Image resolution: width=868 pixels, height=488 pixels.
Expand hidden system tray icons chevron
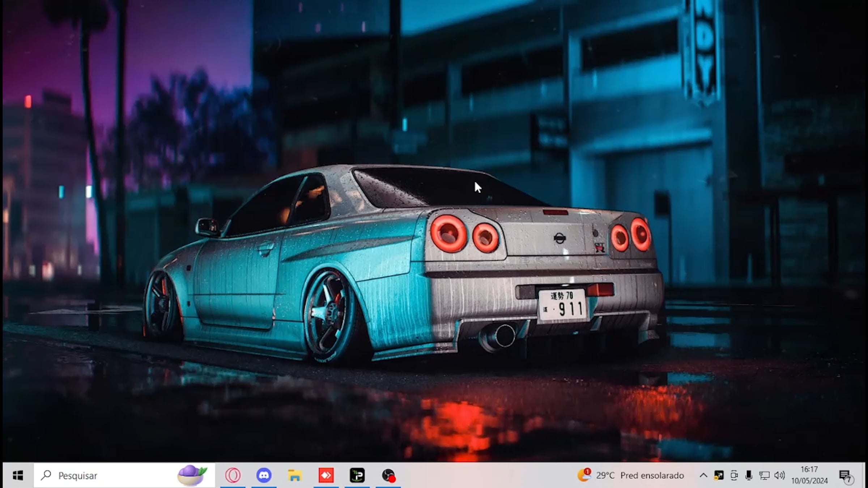(703, 475)
